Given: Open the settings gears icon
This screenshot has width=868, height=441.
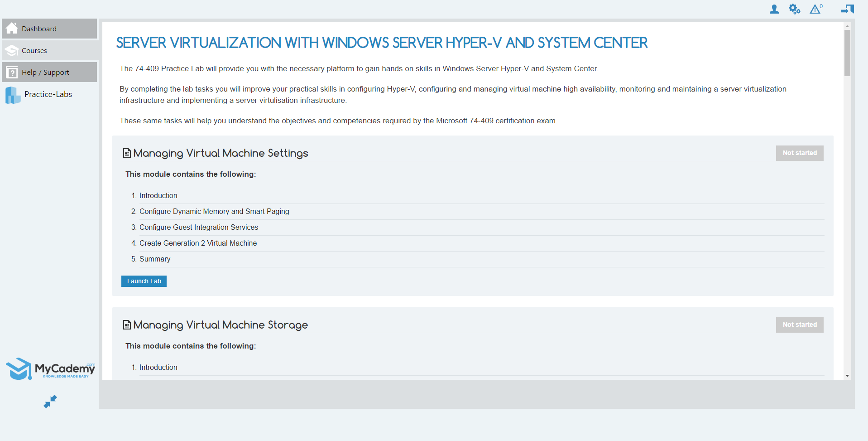Looking at the screenshot, I should click(x=795, y=9).
